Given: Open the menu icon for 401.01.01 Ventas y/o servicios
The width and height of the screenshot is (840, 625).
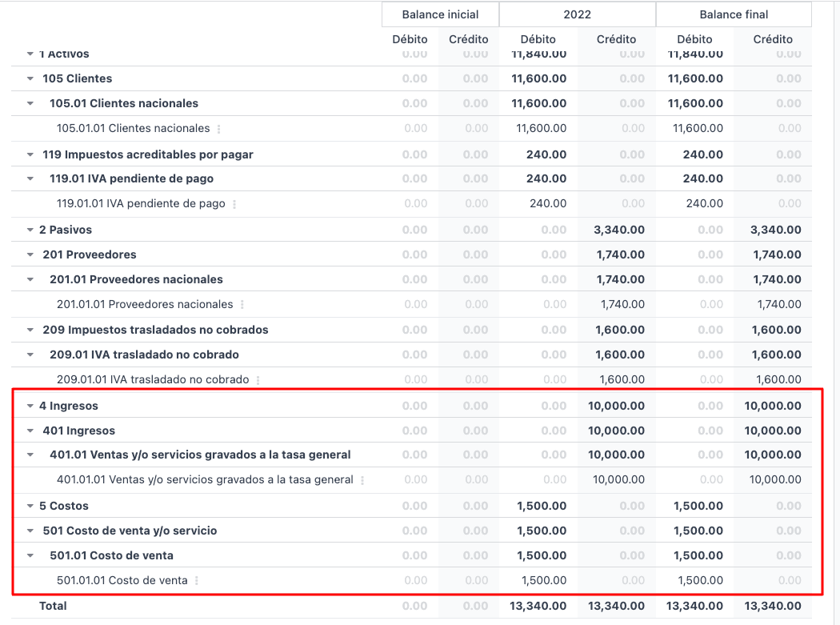Looking at the screenshot, I should pyautogui.click(x=362, y=481).
